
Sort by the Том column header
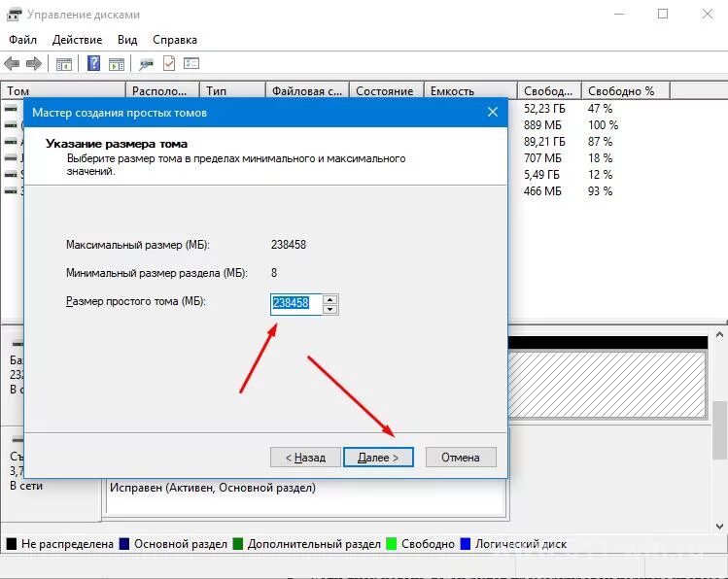click(x=63, y=91)
